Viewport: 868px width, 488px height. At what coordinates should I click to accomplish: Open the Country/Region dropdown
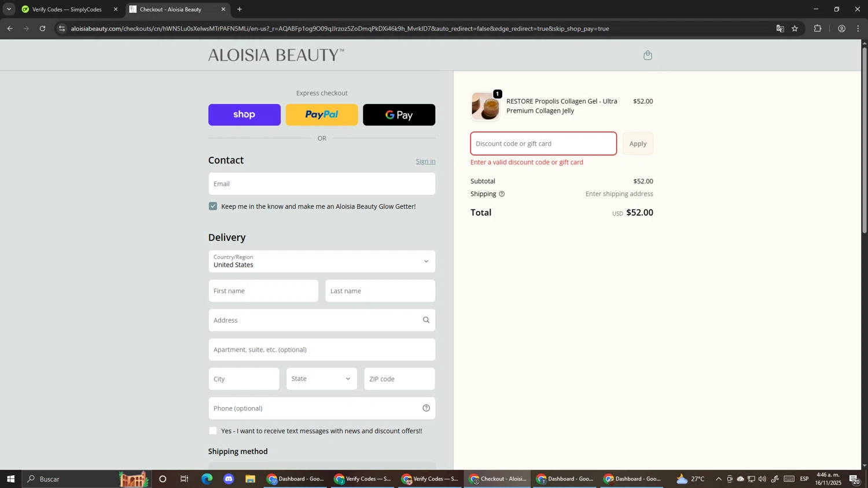322,261
